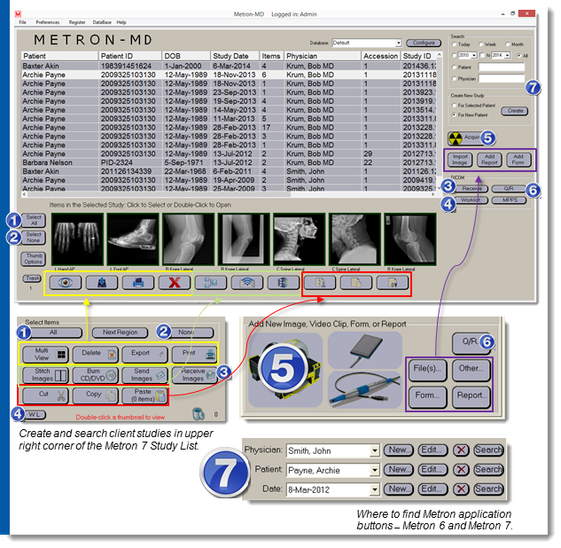This screenshot has width=561, height=548.
Task: Click Create button in Create New Study
Action: 515,111
